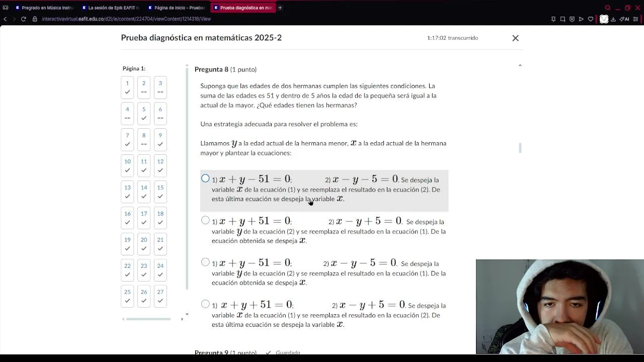The image size is (644, 362).
Task: Go to question 7 in navigator
Action: click(x=127, y=140)
